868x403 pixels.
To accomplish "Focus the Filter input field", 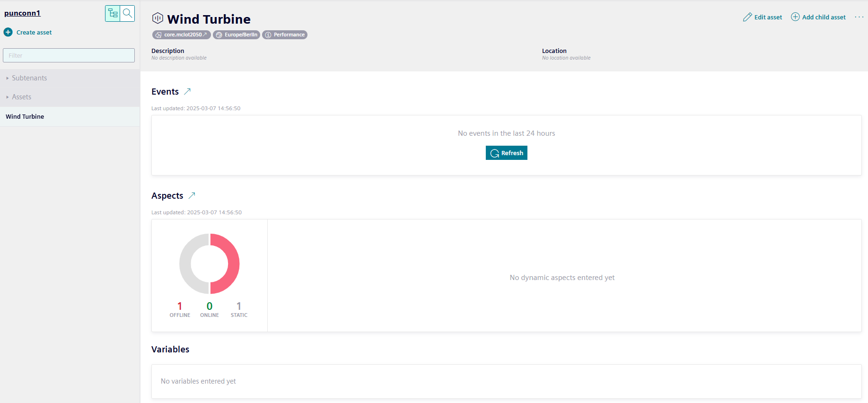I will (x=69, y=55).
